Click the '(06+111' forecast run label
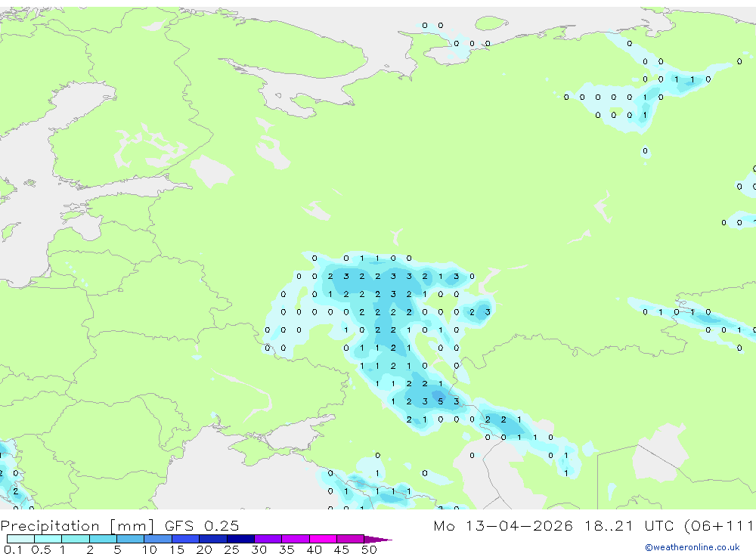Viewport: 756px width, 554px height. coord(720,526)
